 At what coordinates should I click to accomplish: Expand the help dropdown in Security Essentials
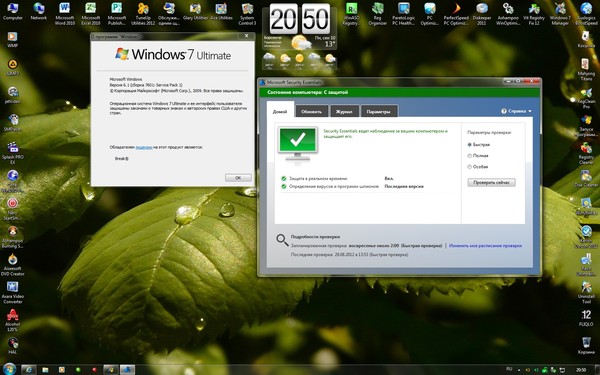516,111
